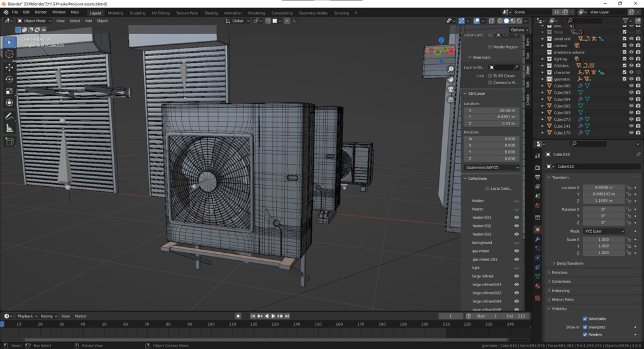Expand the Motion Paths panel
The height and width of the screenshot is (349, 644).
click(x=562, y=299)
